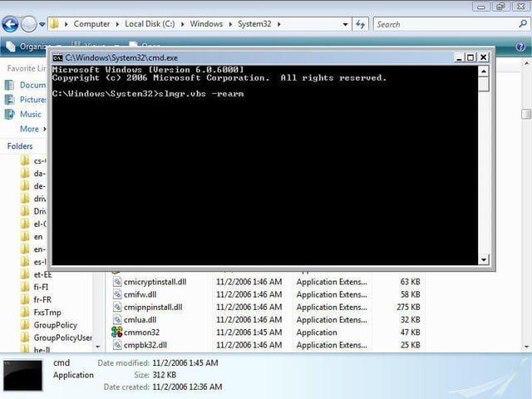Click the Folders tree scroll down arrow
532x399 pixels.
98,347
